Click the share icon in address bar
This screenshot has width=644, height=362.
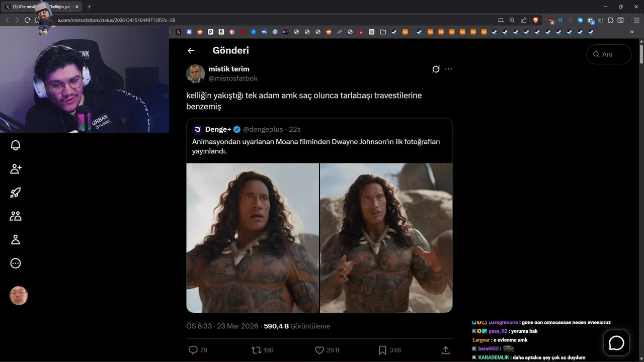click(x=524, y=20)
